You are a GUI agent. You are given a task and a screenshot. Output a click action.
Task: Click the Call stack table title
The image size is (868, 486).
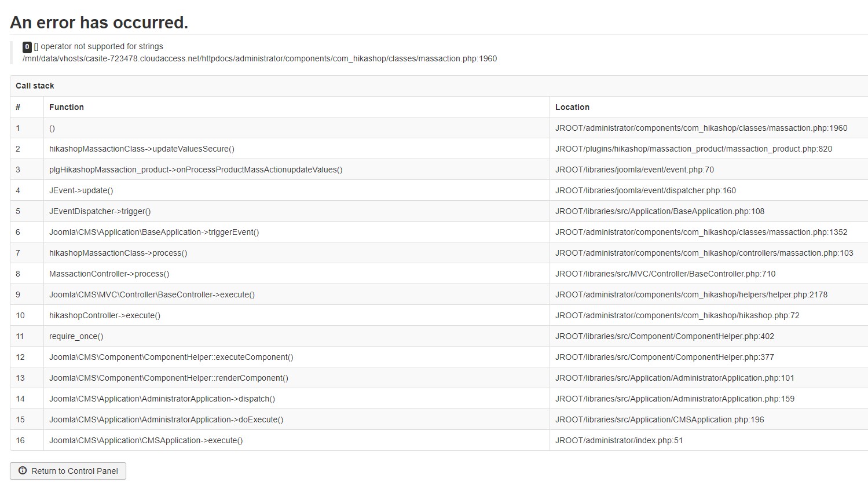coord(35,86)
